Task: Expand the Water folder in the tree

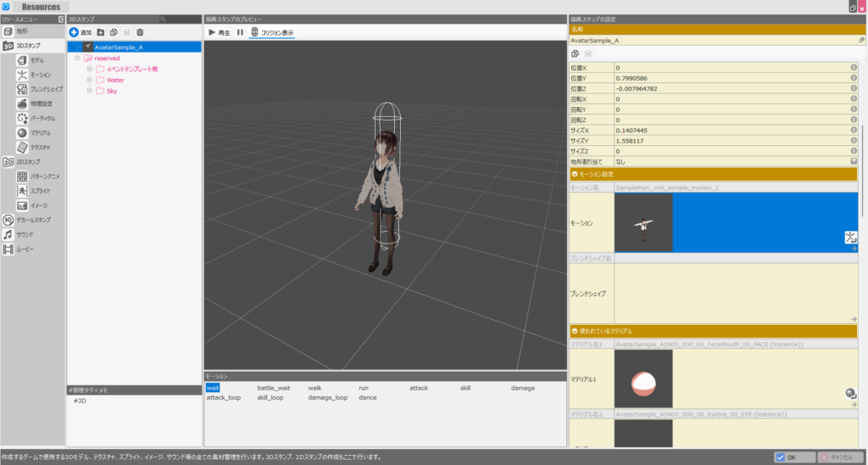Action: click(89, 80)
